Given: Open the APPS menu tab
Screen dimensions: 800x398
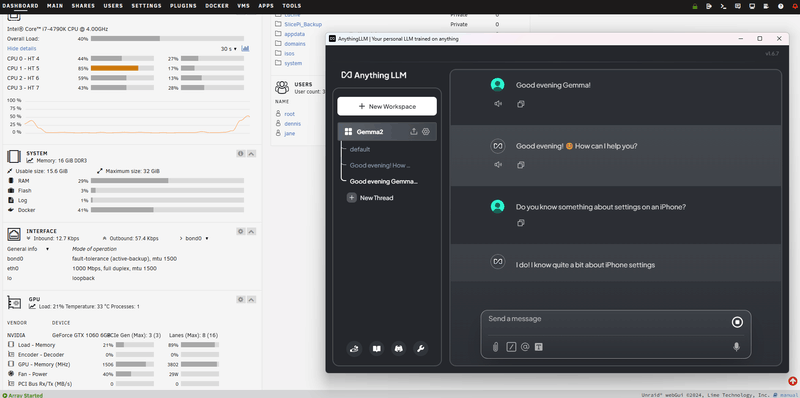Looking at the screenshot, I should pyautogui.click(x=266, y=6).
